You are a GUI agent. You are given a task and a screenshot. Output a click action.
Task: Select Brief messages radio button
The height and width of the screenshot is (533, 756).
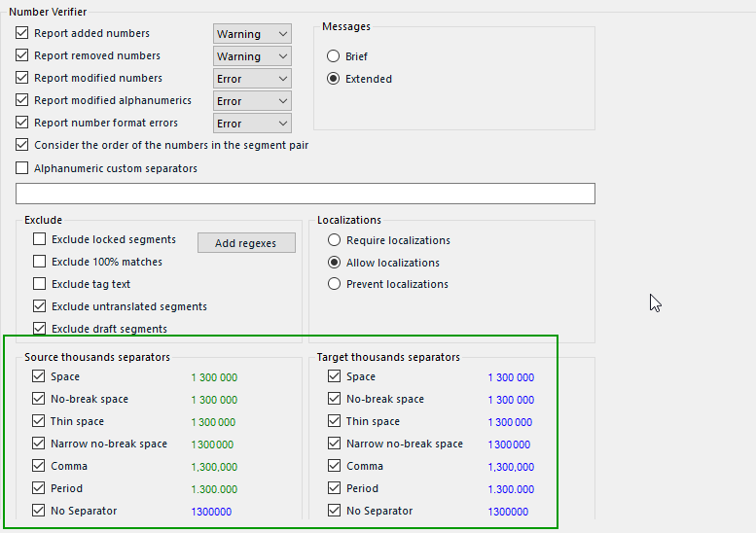point(334,56)
